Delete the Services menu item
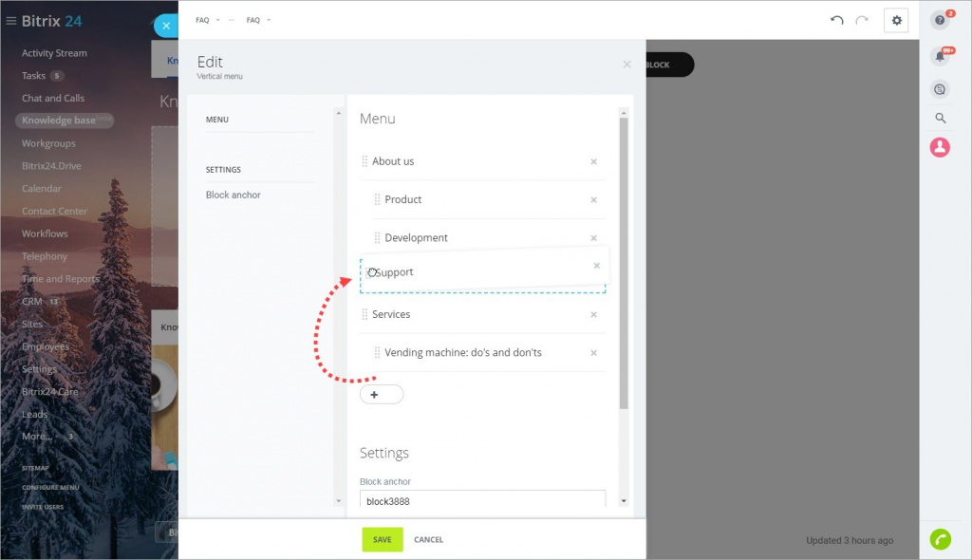Viewport: 972px width, 560px height. pos(593,314)
